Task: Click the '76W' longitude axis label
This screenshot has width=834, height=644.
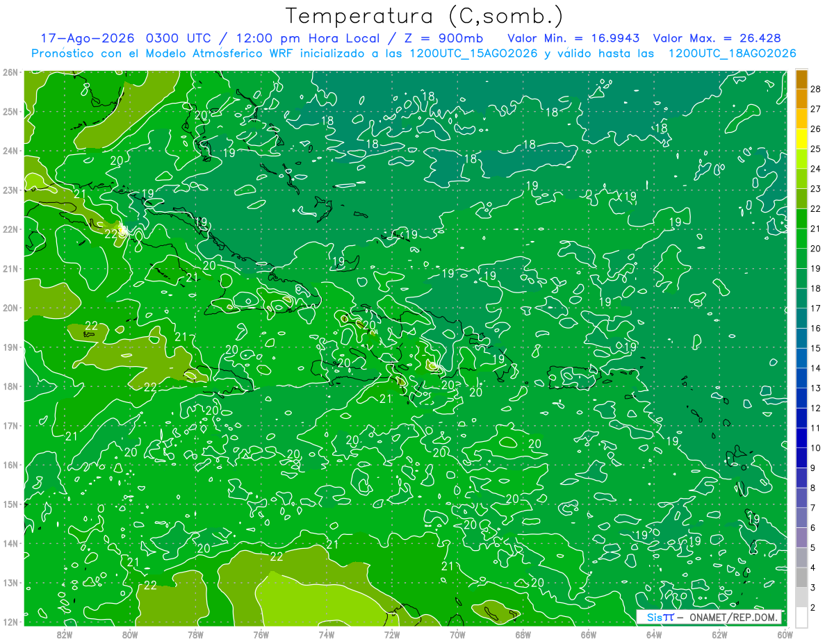Action: [261, 634]
